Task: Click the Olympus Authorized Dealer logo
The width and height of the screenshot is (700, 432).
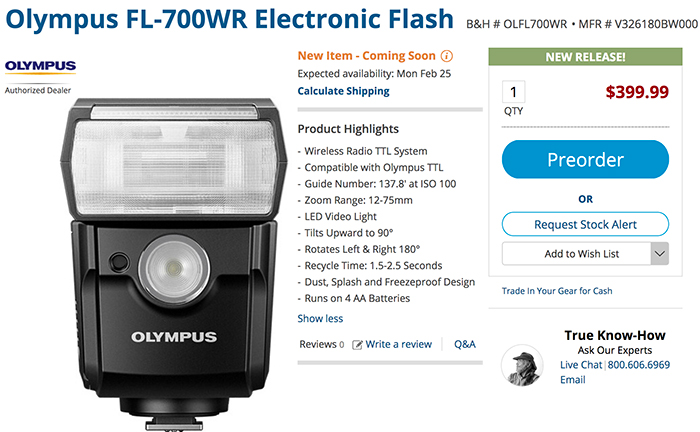Action: pyautogui.click(x=40, y=73)
